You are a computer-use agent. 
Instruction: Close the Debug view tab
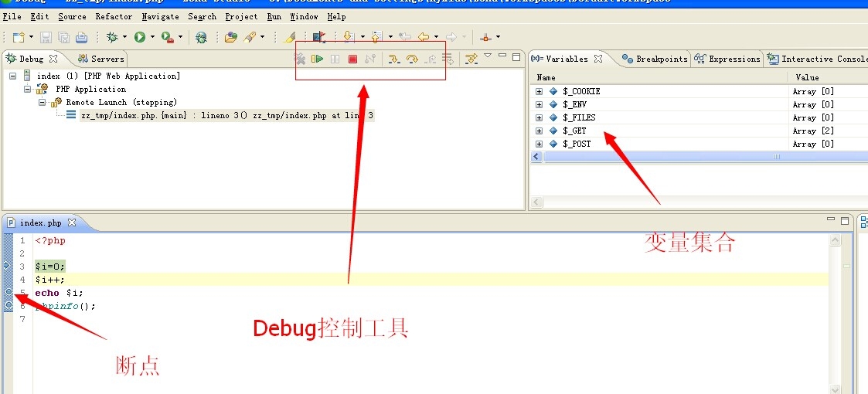(x=53, y=58)
